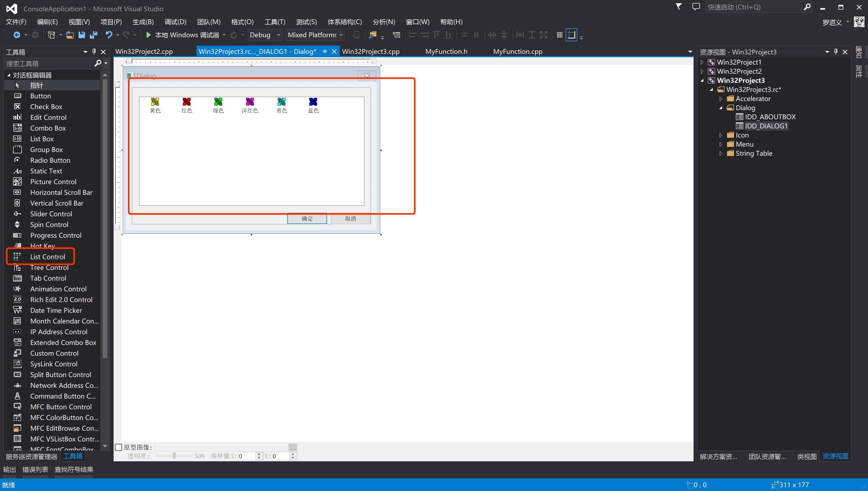This screenshot has height=491, width=868.
Task: Click the Save file toolbar icon
Action: coord(81,35)
